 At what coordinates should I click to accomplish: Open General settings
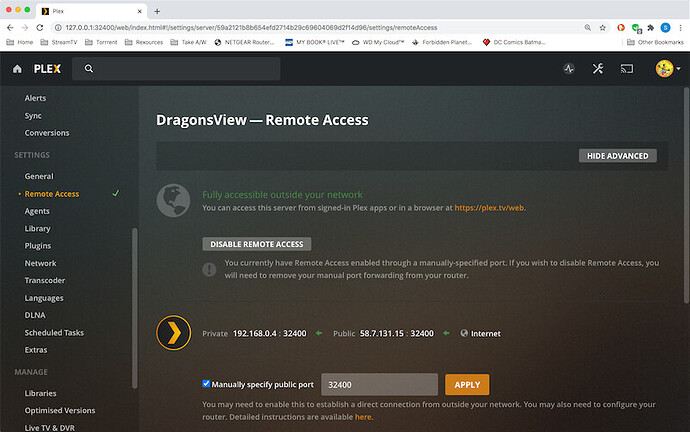[x=39, y=176]
